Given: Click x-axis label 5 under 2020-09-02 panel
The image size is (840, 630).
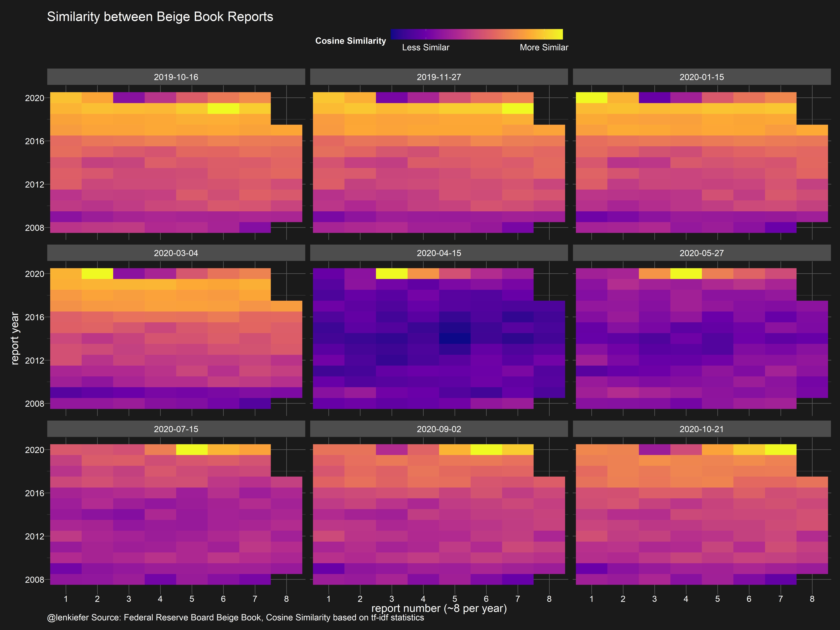Looking at the screenshot, I should tap(455, 599).
